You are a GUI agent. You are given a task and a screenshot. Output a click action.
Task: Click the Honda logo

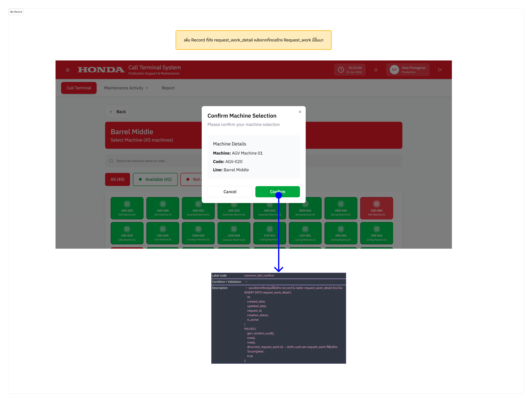[x=101, y=70]
